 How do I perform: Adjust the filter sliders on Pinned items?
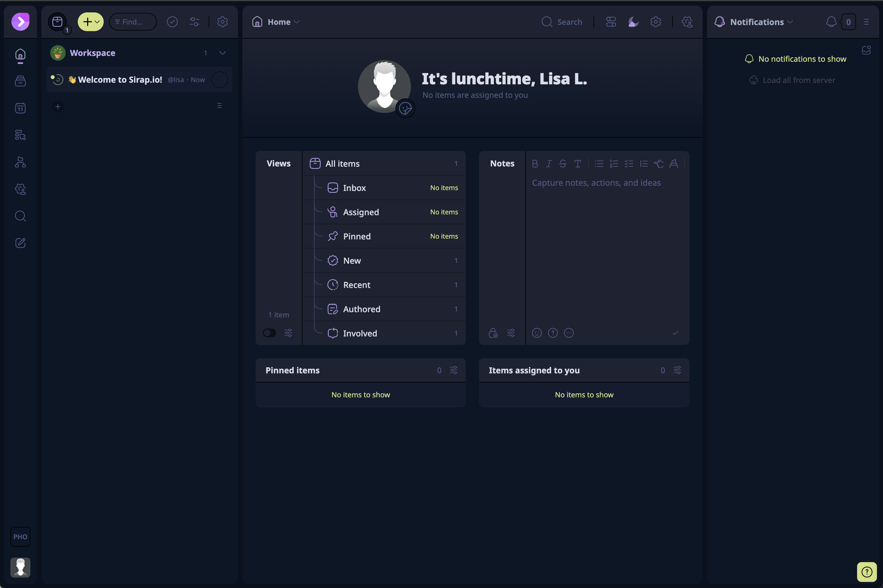(453, 370)
